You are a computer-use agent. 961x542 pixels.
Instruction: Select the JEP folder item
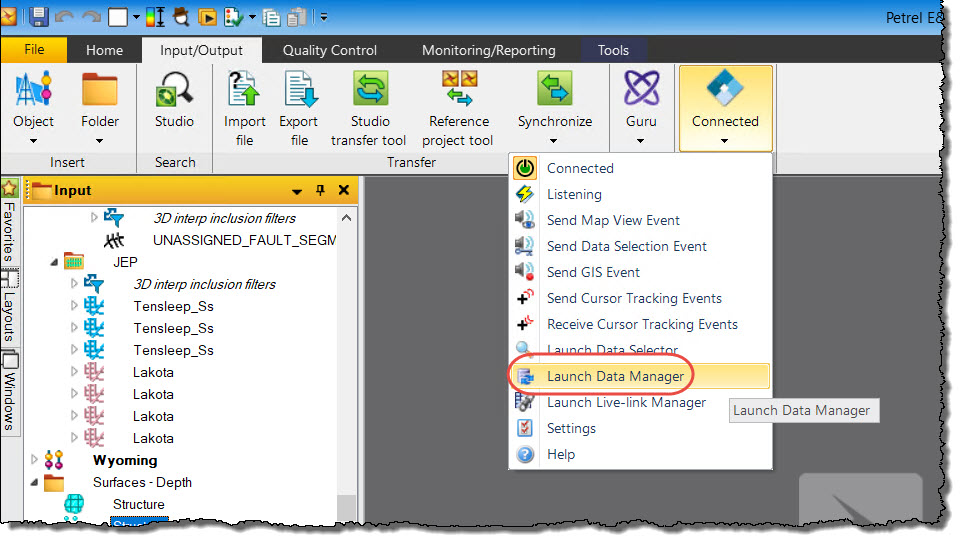click(125, 262)
